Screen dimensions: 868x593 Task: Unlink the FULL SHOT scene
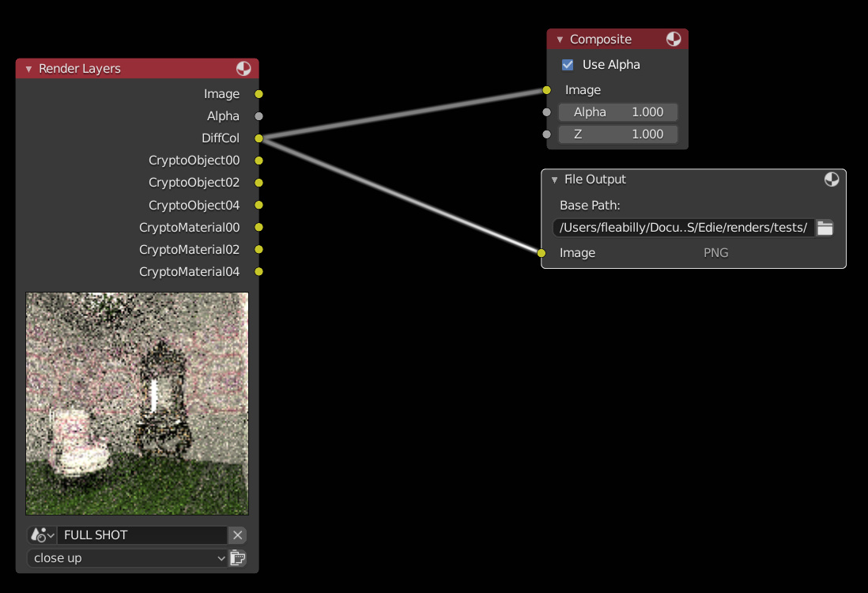(237, 534)
